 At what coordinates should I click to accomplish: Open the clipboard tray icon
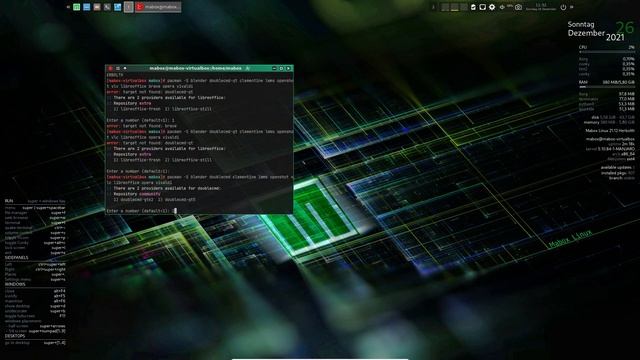[473, 7]
